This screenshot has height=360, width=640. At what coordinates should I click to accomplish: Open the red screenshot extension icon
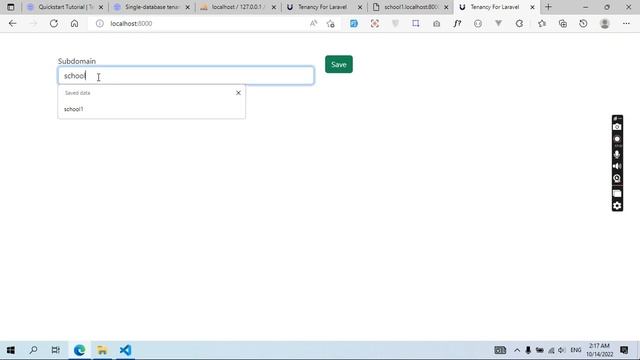pos(375,24)
